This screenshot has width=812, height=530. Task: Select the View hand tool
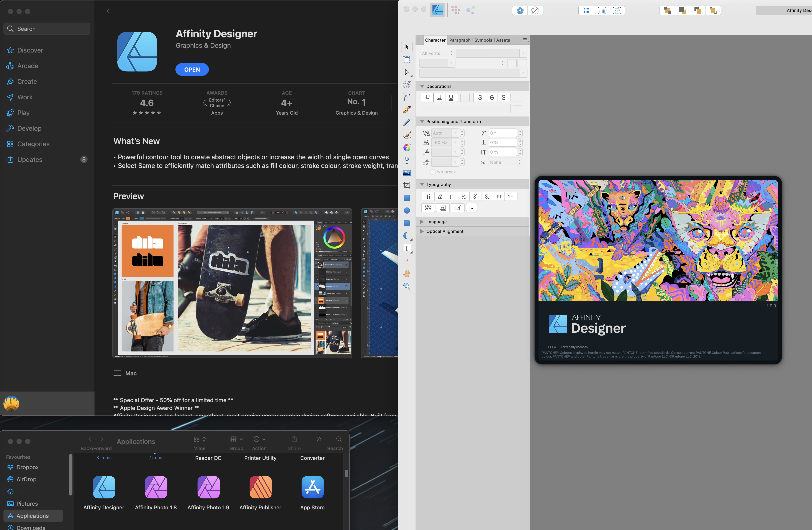click(x=407, y=273)
